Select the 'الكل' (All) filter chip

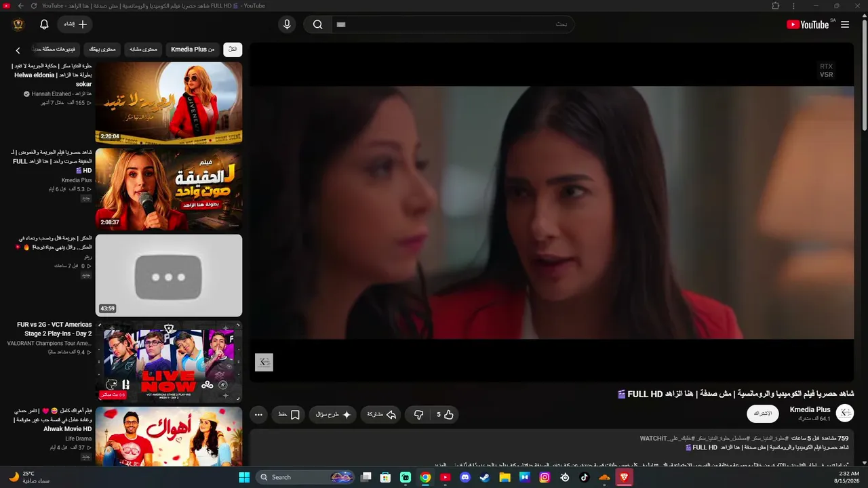[233, 49]
